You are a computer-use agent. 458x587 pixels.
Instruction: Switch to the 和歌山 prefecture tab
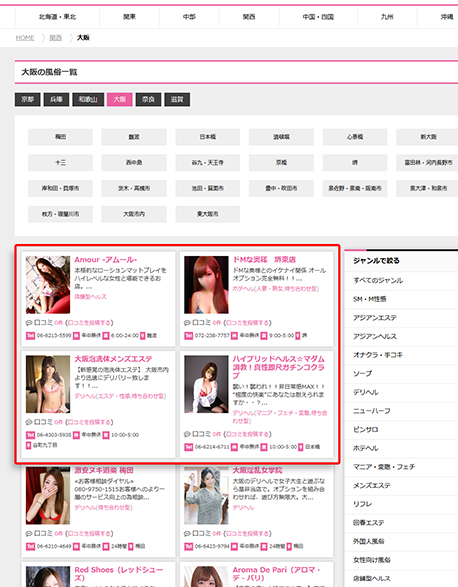pyautogui.click(x=88, y=100)
